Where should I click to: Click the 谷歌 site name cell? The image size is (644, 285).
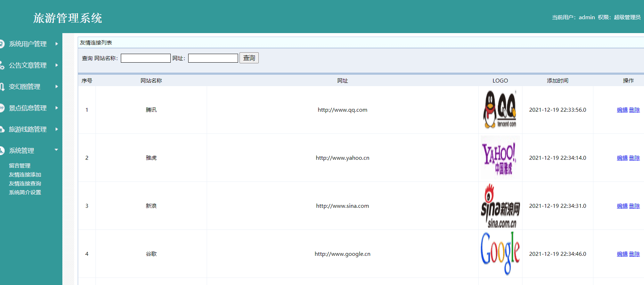point(151,254)
